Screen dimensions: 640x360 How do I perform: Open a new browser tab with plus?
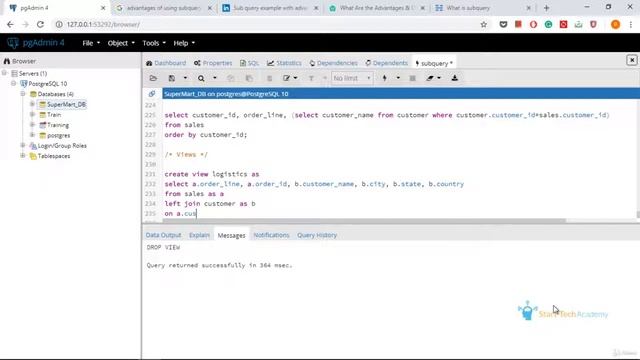(547, 8)
